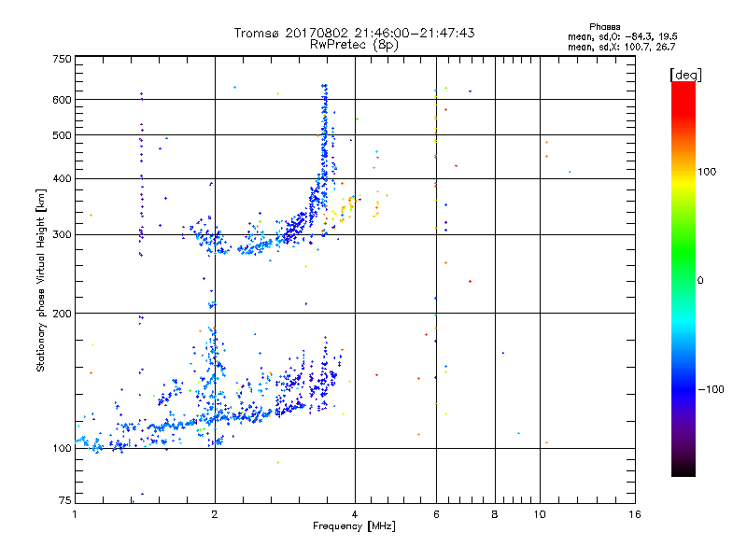Image resolution: width=747 pixels, height=560 pixels.
Task: Click the '[deg]' colorbar unit label
Action: [685, 75]
